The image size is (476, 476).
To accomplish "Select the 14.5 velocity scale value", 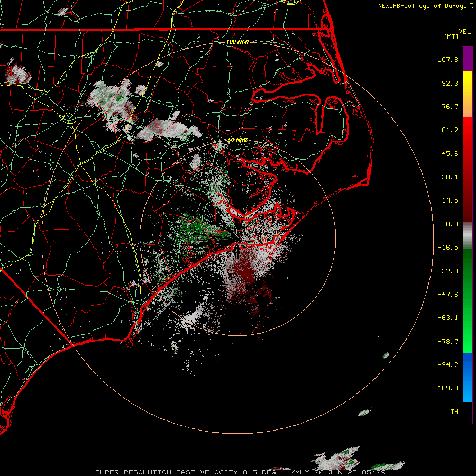I will click(x=450, y=200).
